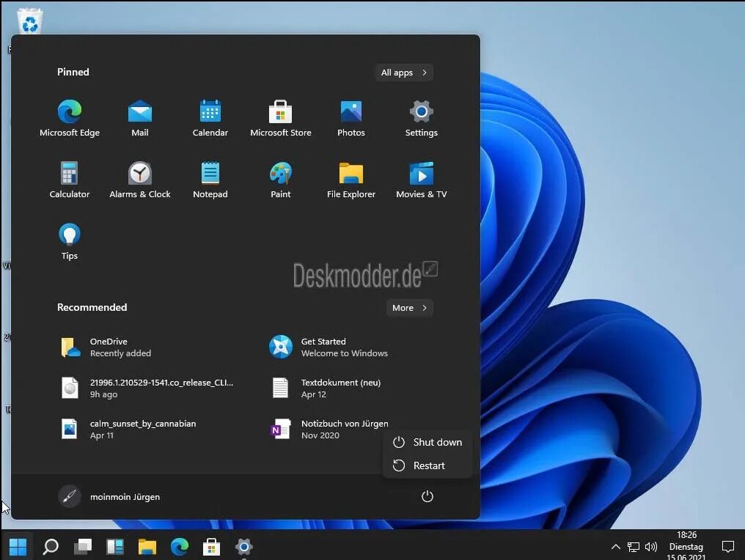Screen dimensions: 745x560
Task: Launch the Photos app
Action: pos(351,117)
